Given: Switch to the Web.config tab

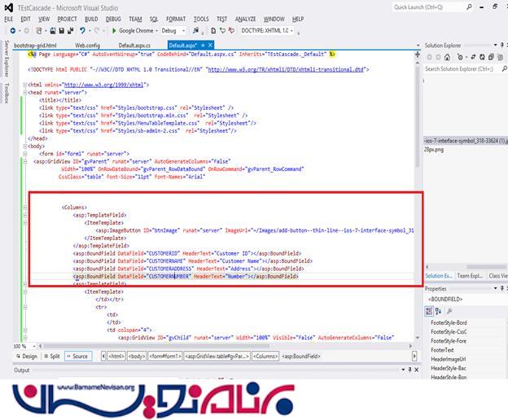Looking at the screenshot, I should point(87,45).
